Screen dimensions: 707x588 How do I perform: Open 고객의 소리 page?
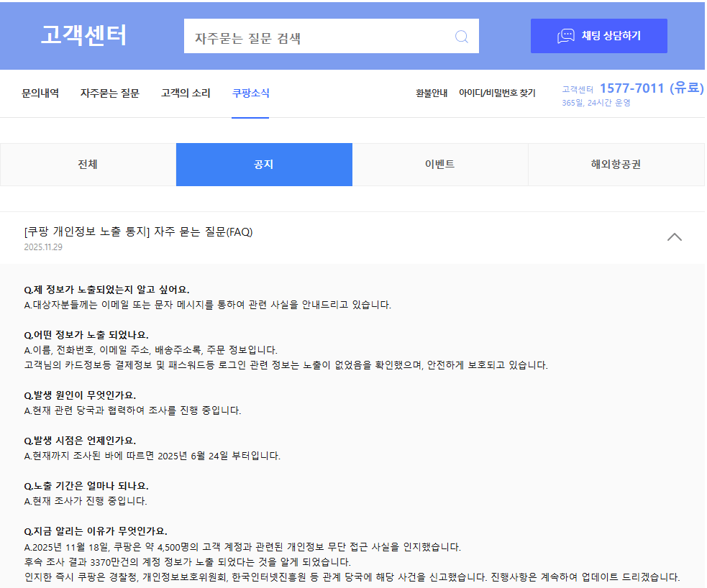186,93
